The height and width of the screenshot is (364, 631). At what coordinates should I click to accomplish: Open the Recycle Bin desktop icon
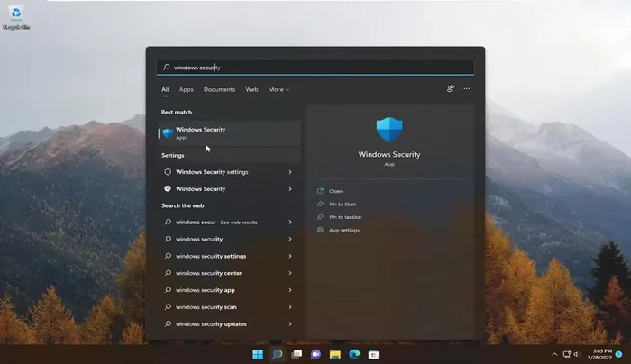16,18
